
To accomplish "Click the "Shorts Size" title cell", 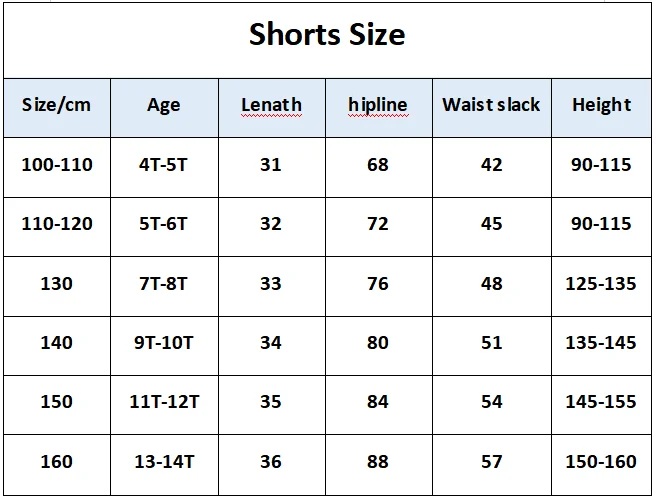I will 327,36.
